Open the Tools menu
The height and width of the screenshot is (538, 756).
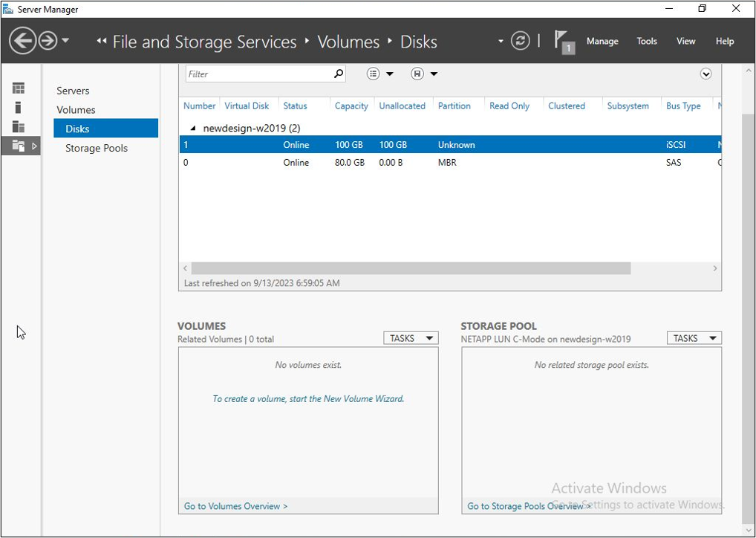point(646,42)
